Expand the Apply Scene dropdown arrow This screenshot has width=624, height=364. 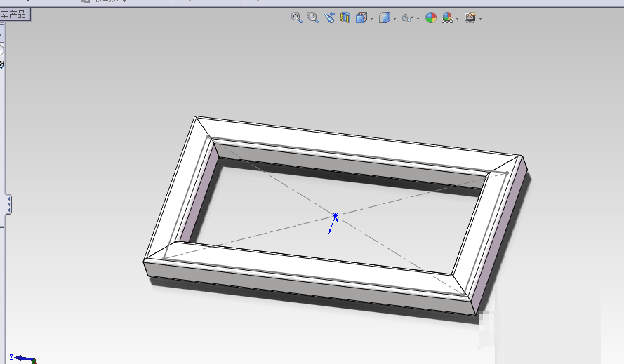click(x=457, y=18)
